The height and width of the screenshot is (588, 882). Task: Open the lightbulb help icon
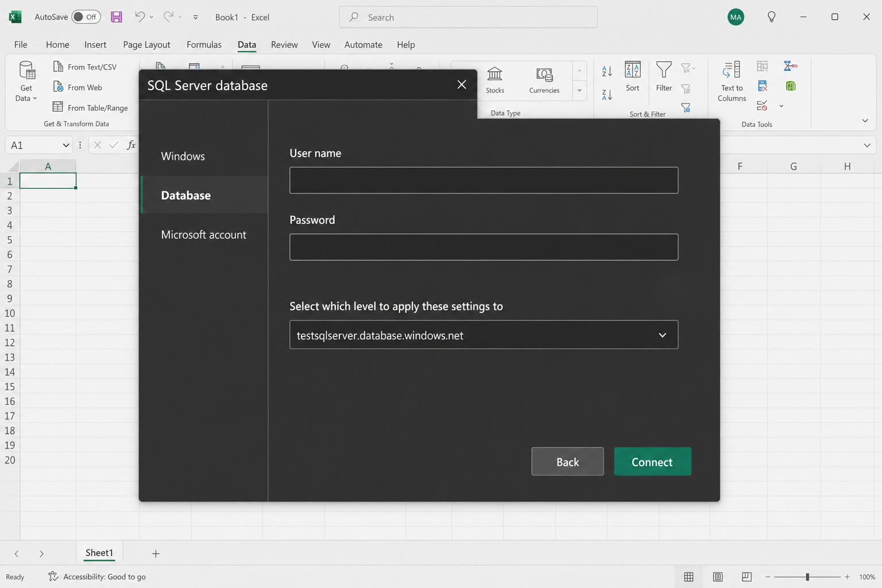pyautogui.click(x=772, y=17)
